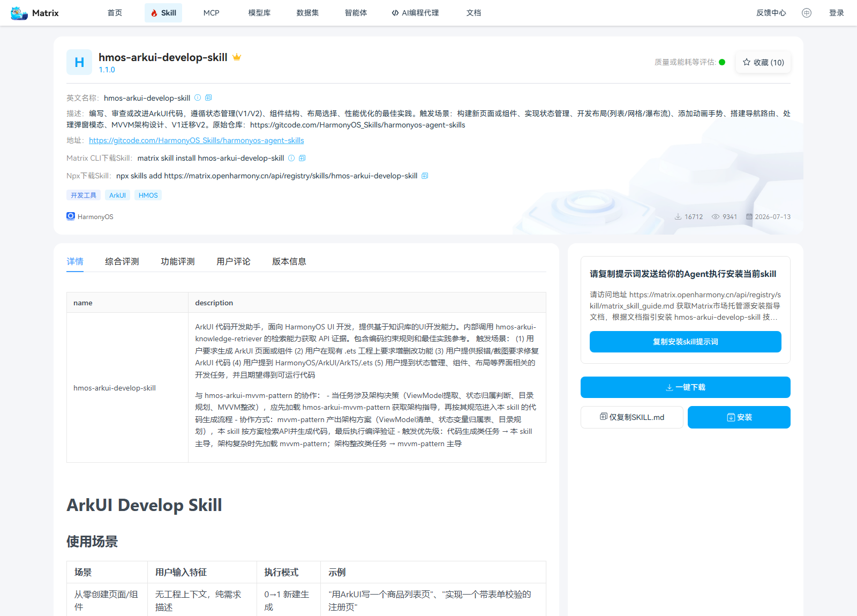Open 文档 in the top navigation

473,13
